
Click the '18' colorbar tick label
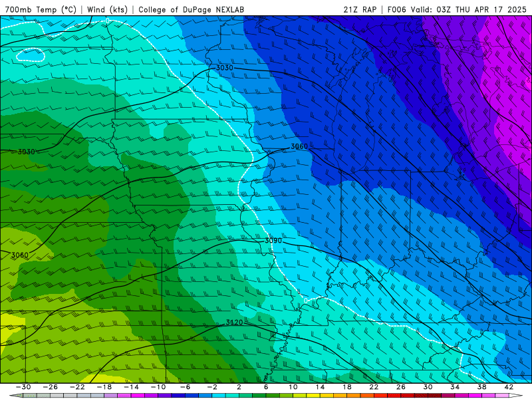346,387
